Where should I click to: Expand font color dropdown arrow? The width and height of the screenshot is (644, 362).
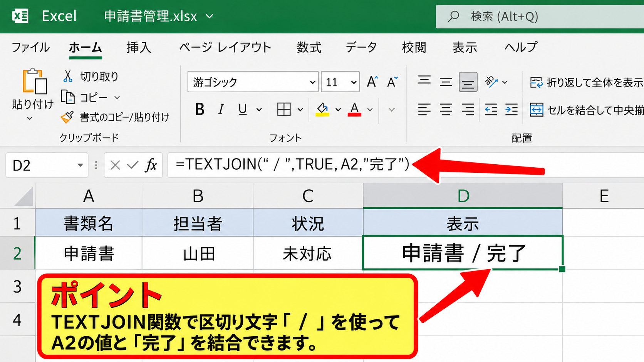(370, 110)
